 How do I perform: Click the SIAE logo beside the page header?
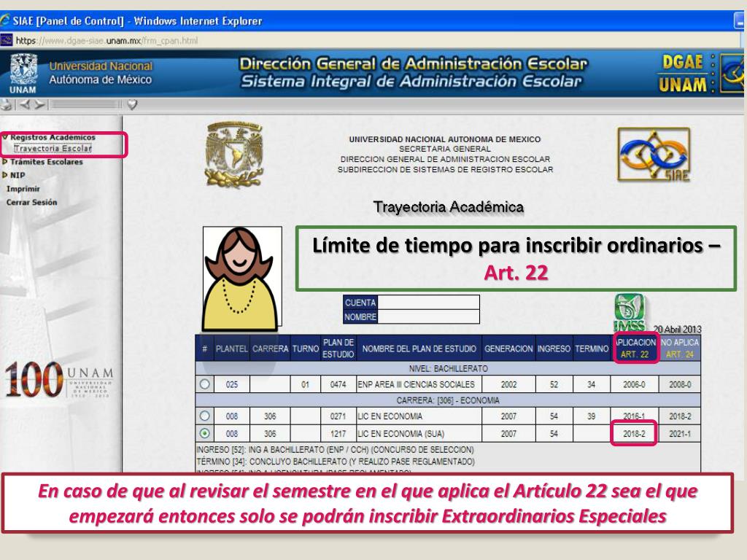[654, 155]
